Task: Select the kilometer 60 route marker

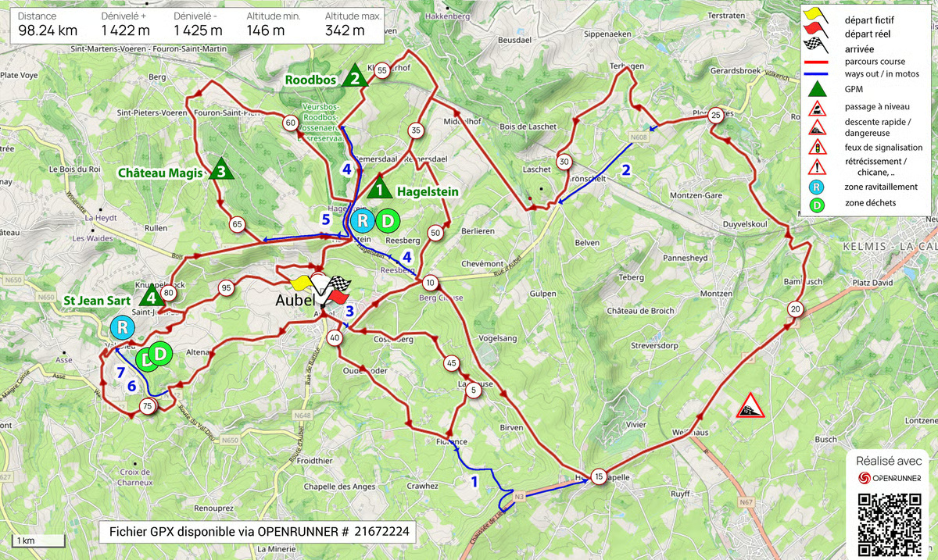Action: [x=290, y=123]
